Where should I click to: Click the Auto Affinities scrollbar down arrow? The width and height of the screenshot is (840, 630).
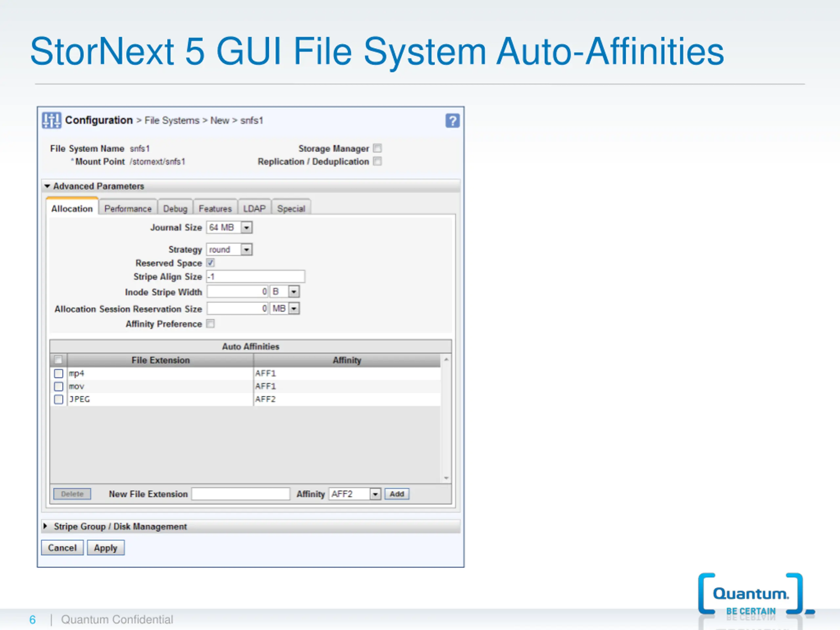pos(447,478)
